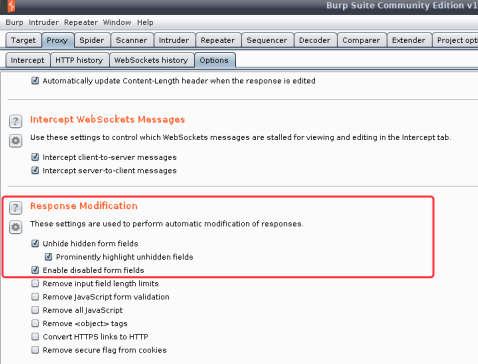The width and height of the screenshot is (478, 364).
Task: Open the Project options tab
Action: point(456,40)
